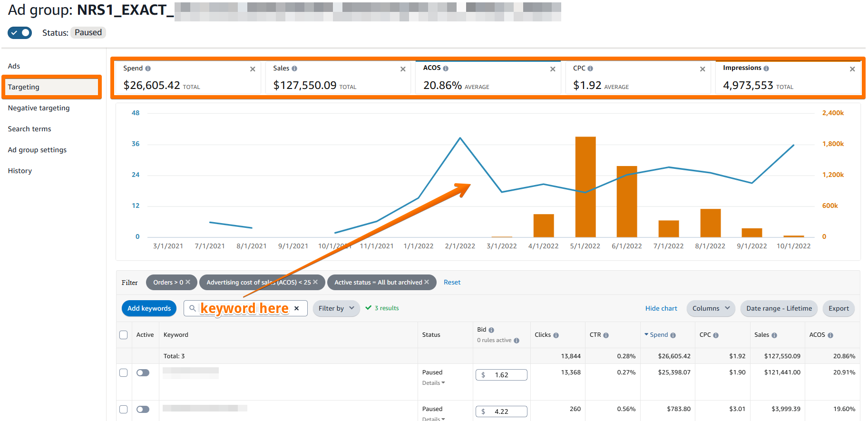The image size is (868, 421).
Task: Click the Bid column info icon
Action: 491,330
